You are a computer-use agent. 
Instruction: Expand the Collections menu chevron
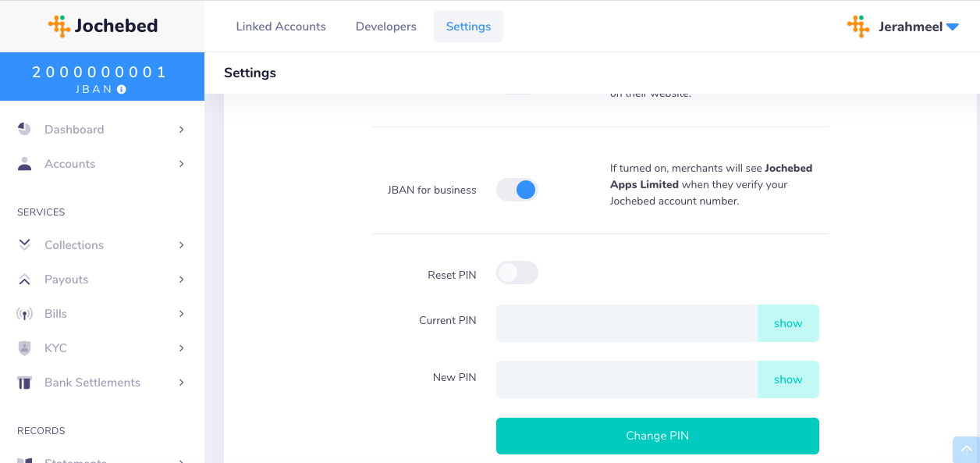(x=181, y=245)
